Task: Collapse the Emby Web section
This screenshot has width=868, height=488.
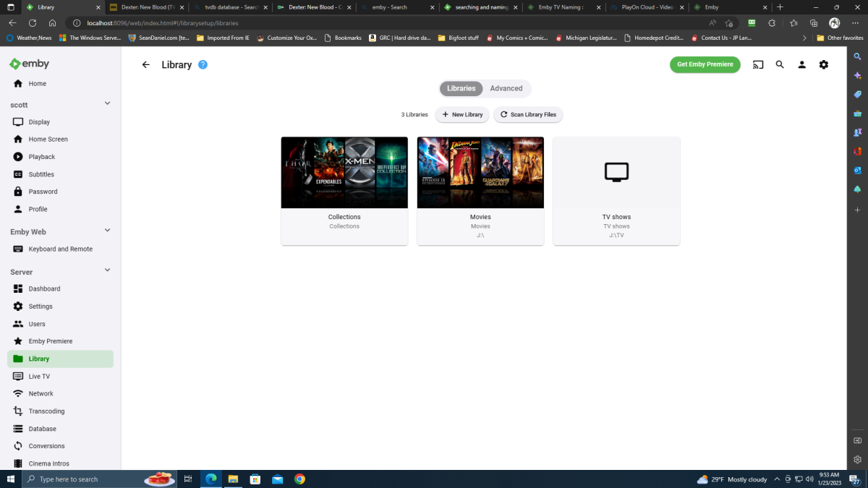Action: 107,231
